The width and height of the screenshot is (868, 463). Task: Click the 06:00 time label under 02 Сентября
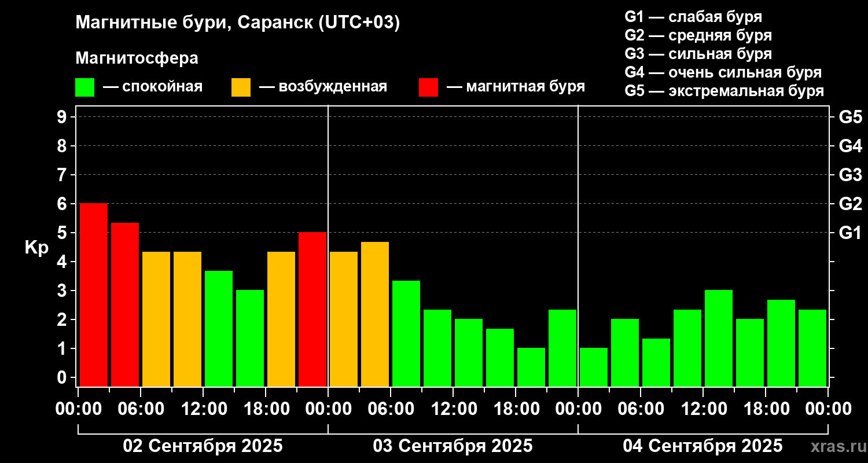pos(141,409)
